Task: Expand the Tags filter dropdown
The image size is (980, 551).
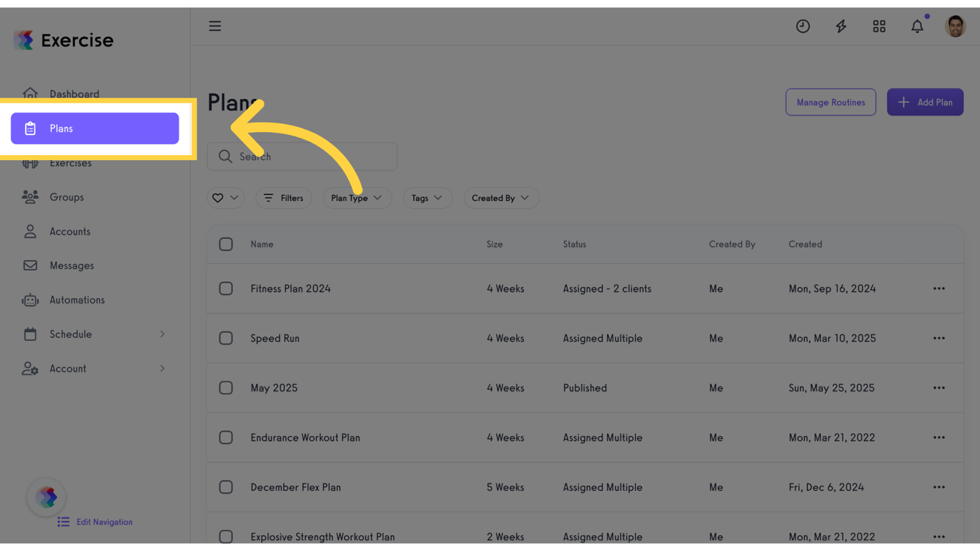Action: pos(427,198)
